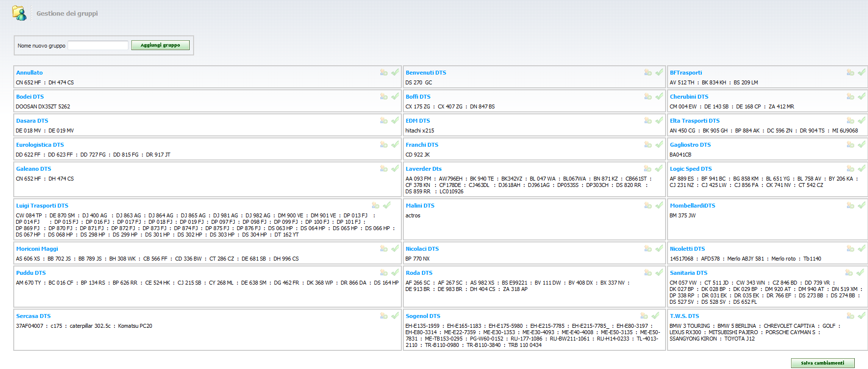Open the Cherubini DTS group link
This screenshot has width=868, height=369.
tap(689, 97)
